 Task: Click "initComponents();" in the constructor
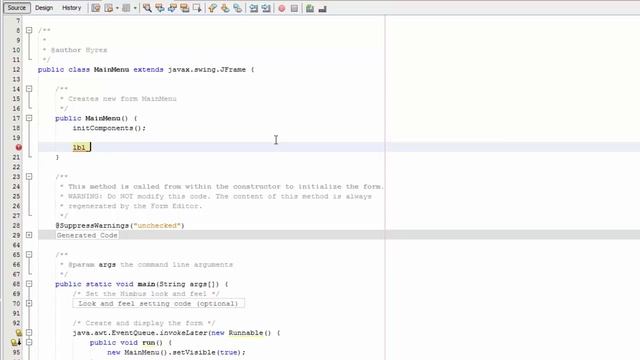click(x=109, y=128)
